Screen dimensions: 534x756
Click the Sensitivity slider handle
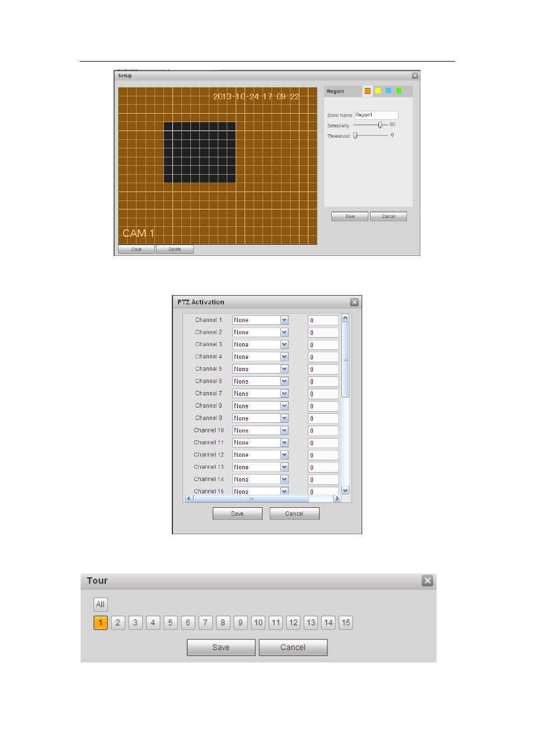pyautogui.click(x=380, y=125)
